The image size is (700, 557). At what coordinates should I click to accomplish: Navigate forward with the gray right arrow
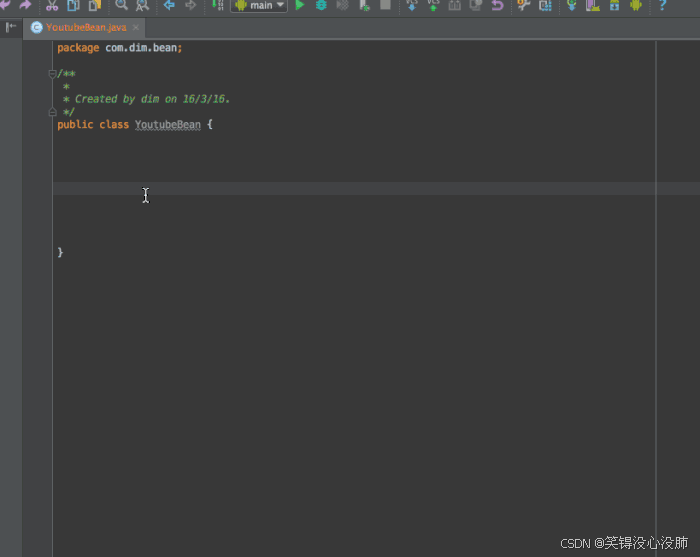[x=191, y=5]
